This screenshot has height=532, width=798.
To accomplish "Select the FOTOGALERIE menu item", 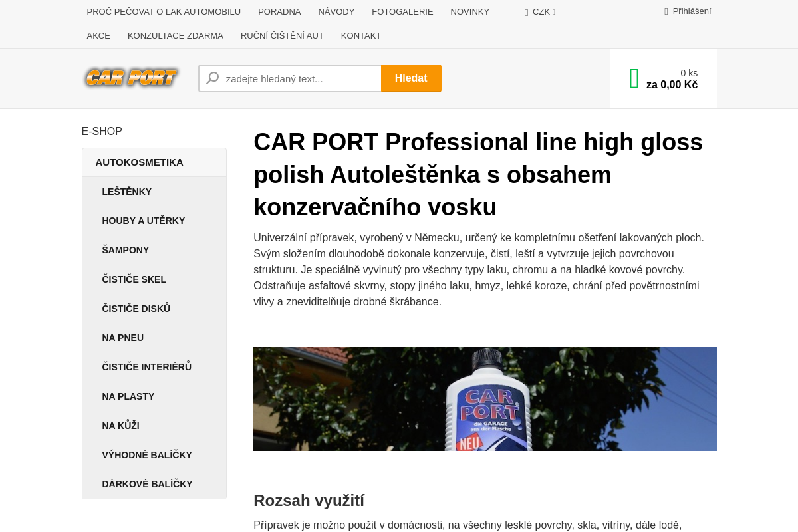I will point(402,11).
